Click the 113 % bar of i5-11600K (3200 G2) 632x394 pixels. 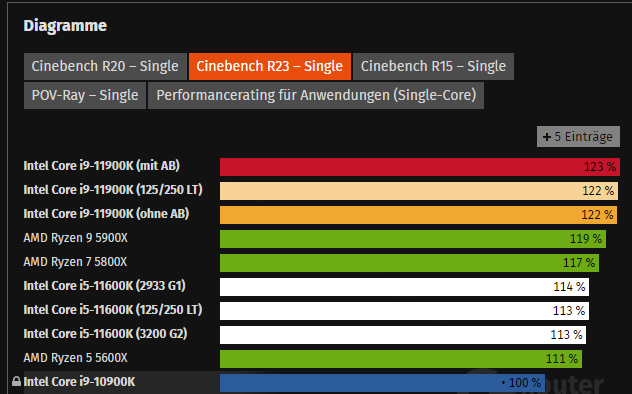tap(403, 335)
